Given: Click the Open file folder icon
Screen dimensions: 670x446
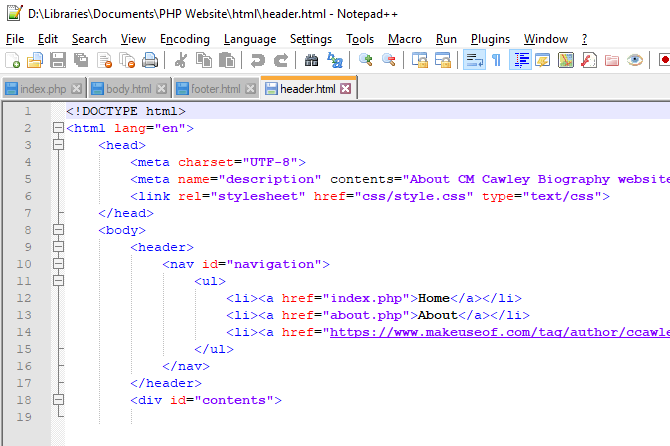Looking at the screenshot, I should point(35,60).
